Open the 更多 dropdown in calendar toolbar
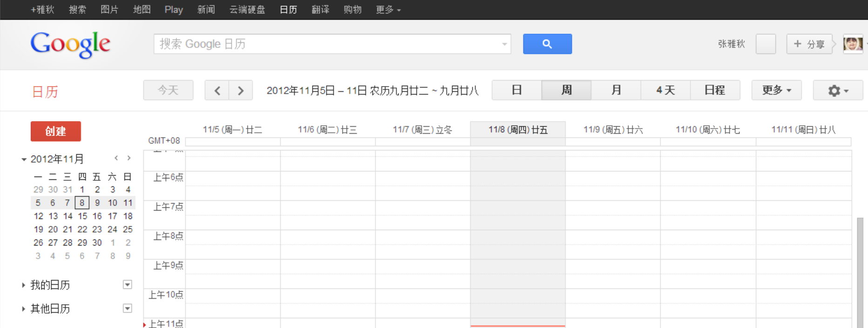This screenshot has height=328, width=868. coord(777,90)
